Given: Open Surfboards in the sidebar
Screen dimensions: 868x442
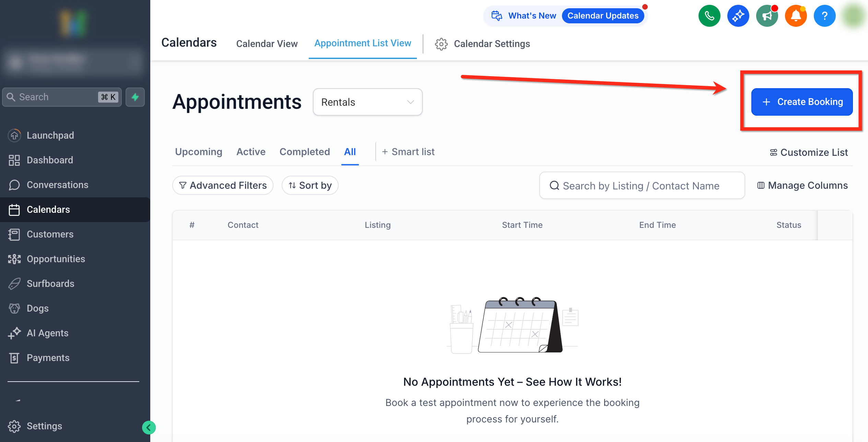Looking at the screenshot, I should (x=50, y=283).
